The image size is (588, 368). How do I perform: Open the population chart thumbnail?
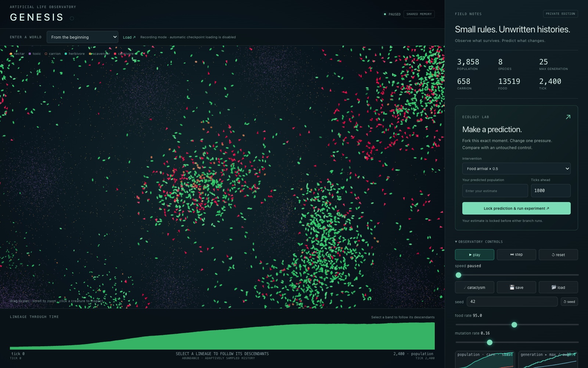click(485, 360)
